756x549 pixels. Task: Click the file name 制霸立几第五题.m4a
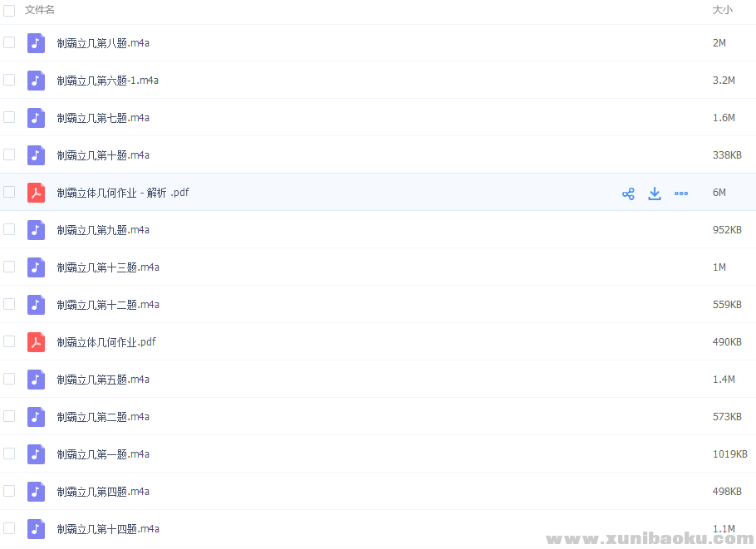(103, 380)
